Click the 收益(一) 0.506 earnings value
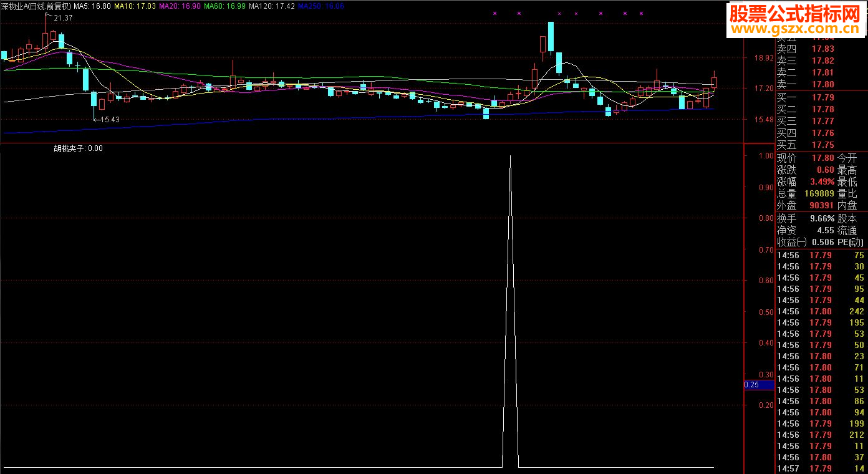 (x=823, y=243)
